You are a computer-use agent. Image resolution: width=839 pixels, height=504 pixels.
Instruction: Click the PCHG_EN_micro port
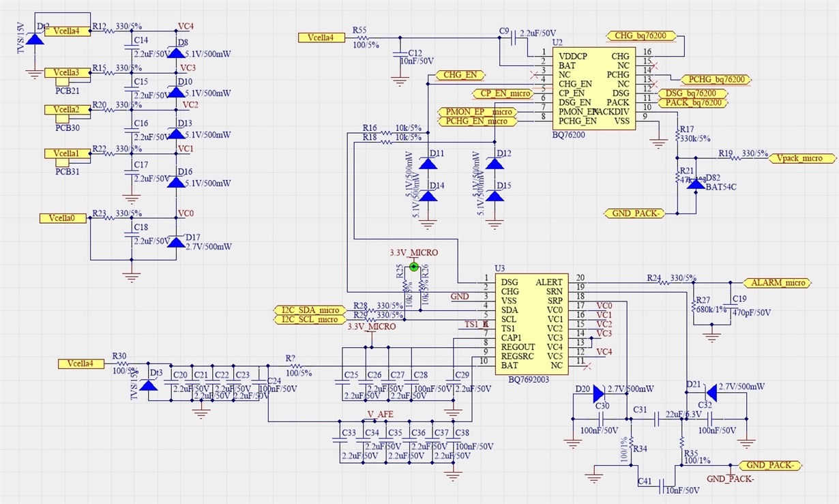[477, 121]
